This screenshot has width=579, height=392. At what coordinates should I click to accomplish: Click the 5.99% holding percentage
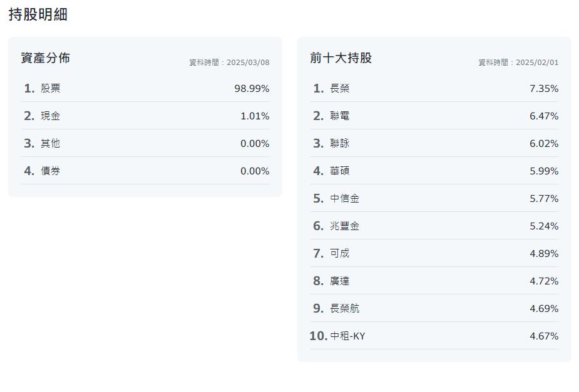[x=544, y=171]
